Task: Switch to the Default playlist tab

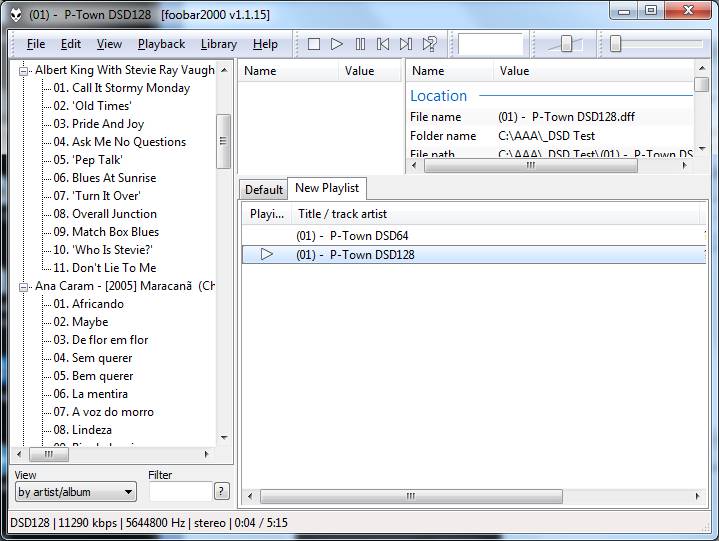Action: [x=264, y=189]
